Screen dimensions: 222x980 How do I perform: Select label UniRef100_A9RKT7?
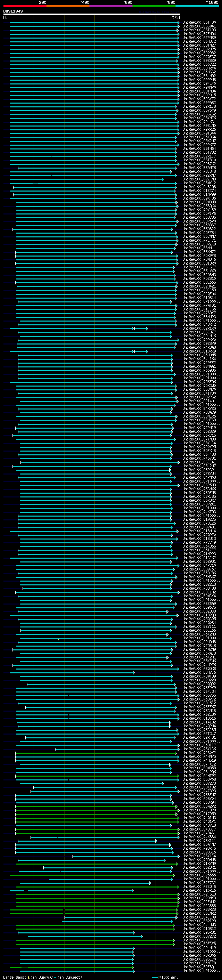tap(199, 145)
